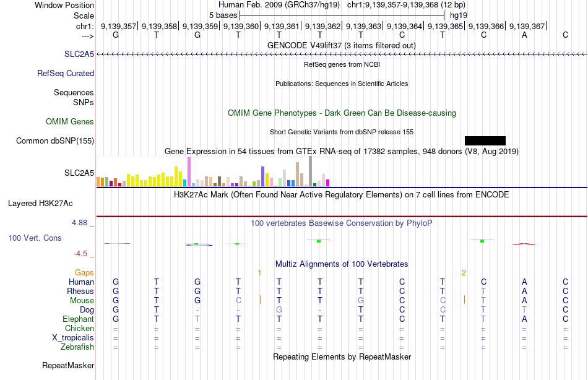Click the orange gap count '2' in Gaps row
The height and width of the screenshot is (380, 588).
click(464, 273)
